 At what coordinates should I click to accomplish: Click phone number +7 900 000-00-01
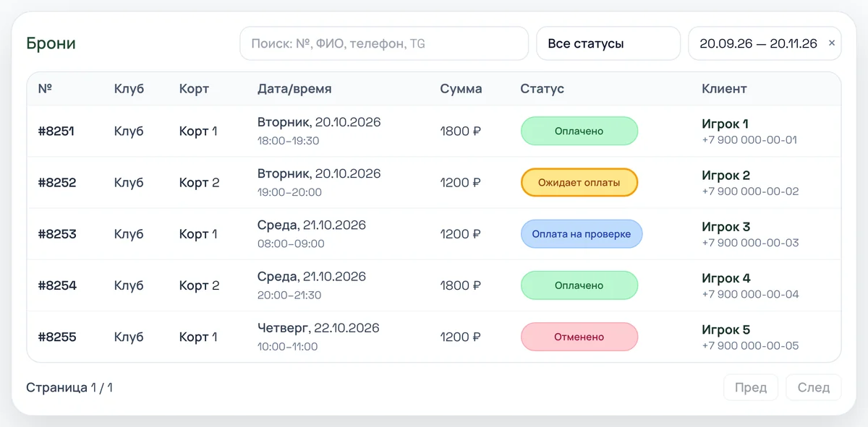point(749,140)
